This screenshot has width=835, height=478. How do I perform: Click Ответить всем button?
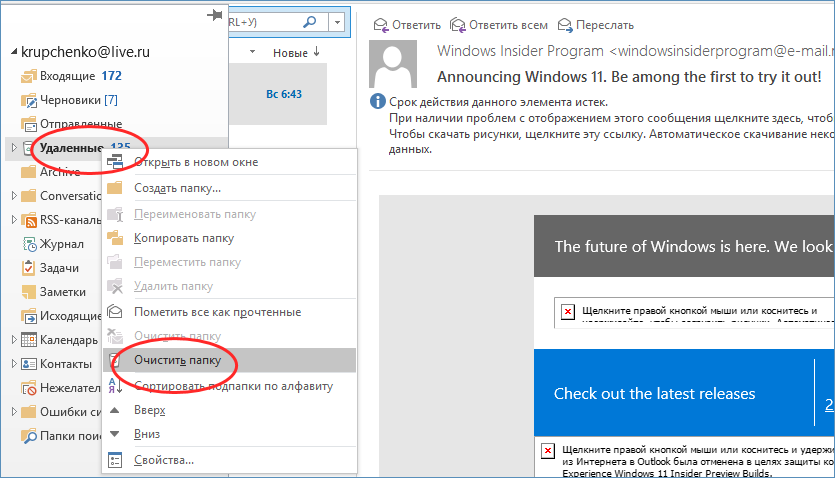[x=499, y=25]
